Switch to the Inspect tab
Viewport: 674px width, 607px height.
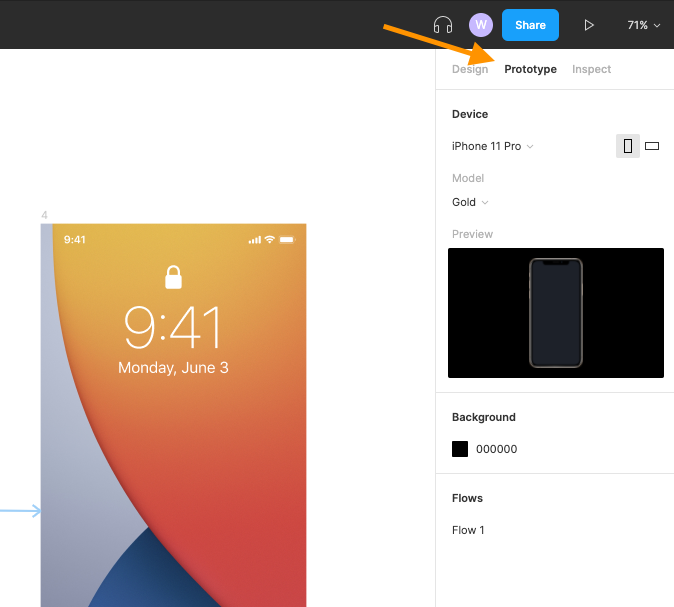click(x=591, y=69)
